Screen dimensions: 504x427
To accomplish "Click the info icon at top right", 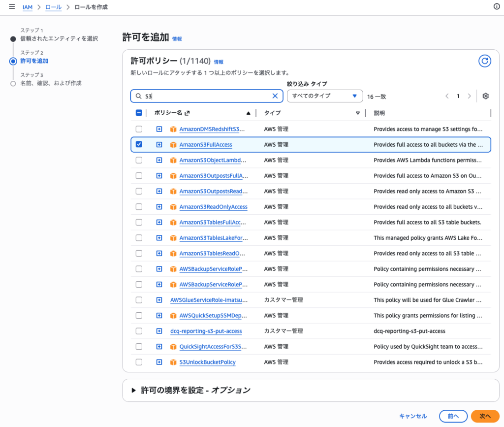I will 496,7.
